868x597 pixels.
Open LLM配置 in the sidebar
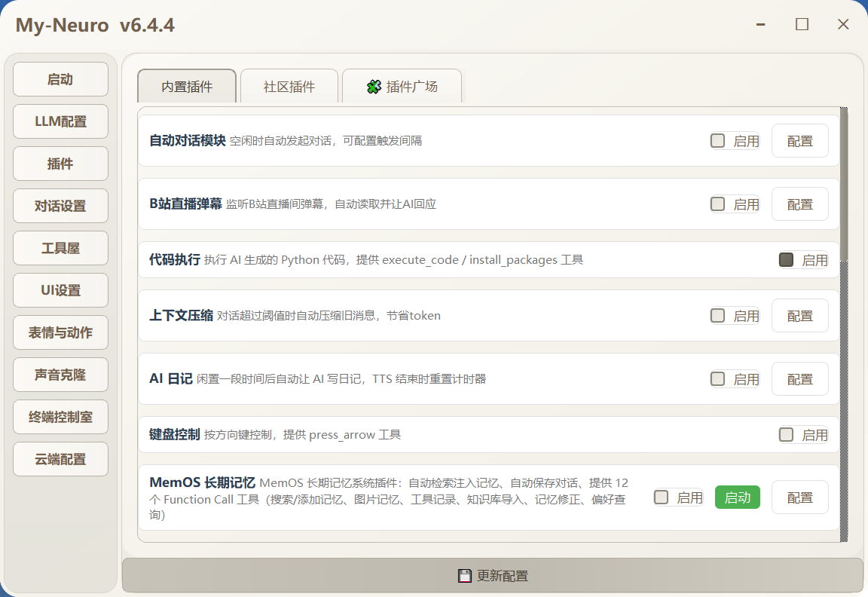click(60, 121)
